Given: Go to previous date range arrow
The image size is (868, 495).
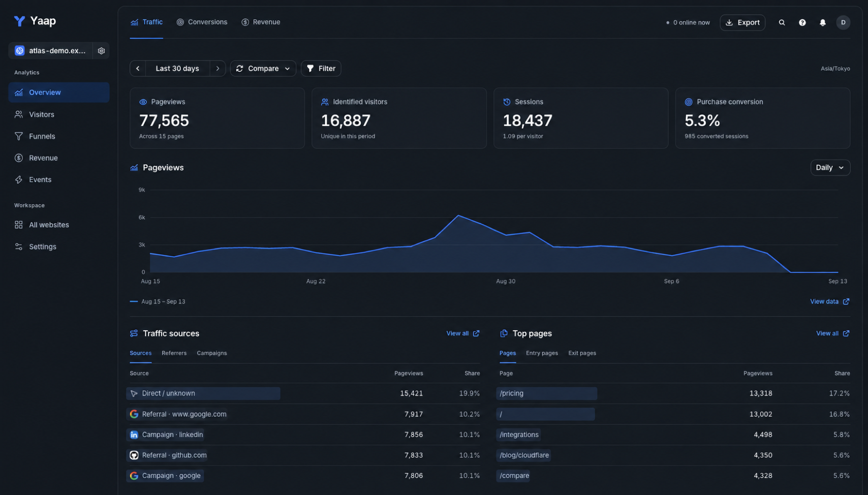Looking at the screenshot, I should click(138, 69).
